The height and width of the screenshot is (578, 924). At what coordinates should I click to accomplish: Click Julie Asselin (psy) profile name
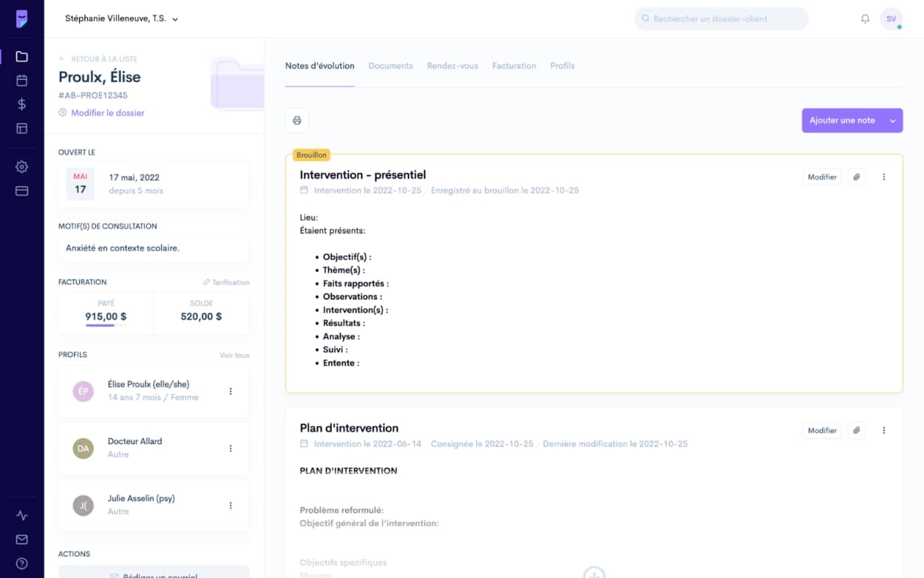point(141,499)
